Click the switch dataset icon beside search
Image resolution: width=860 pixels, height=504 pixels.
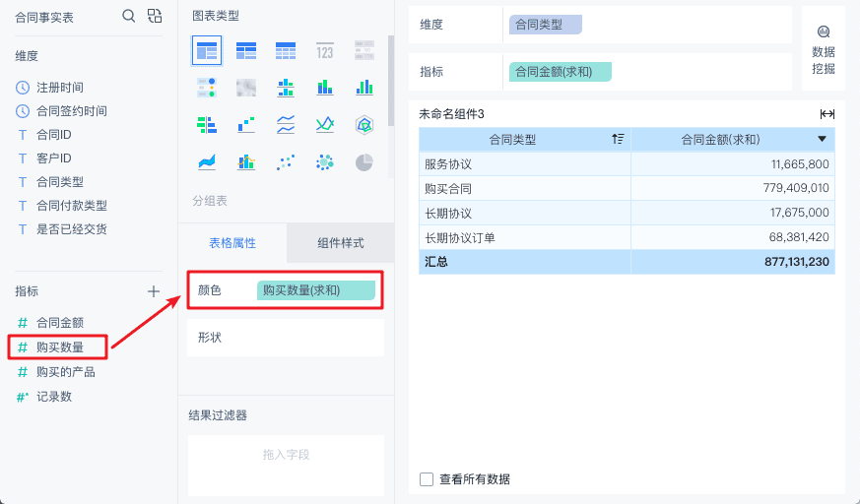(155, 16)
